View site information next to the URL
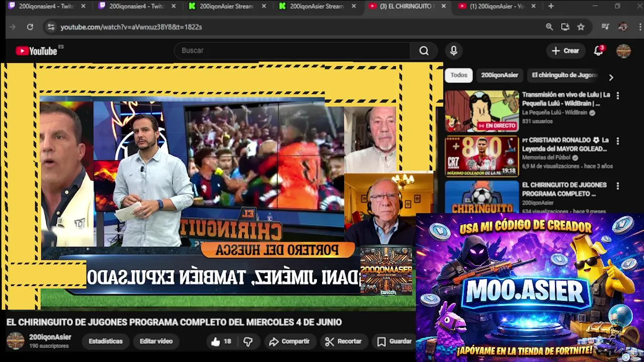This screenshot has width=644, height=362. tap(50, 27)
